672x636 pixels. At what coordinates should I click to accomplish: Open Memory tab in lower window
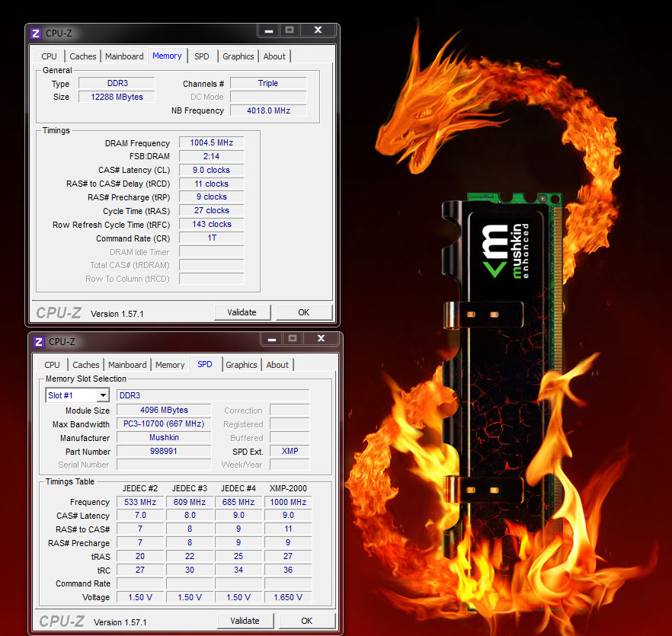click(170, 365)
